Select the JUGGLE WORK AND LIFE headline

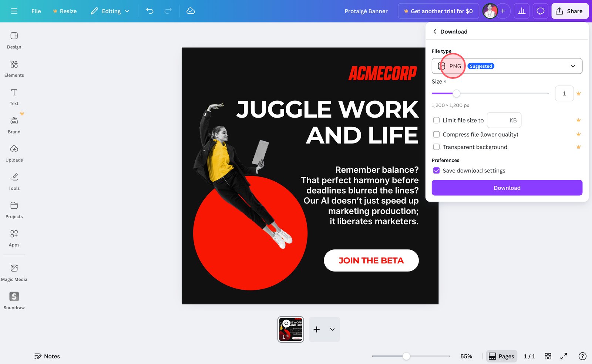pos(327,122)
